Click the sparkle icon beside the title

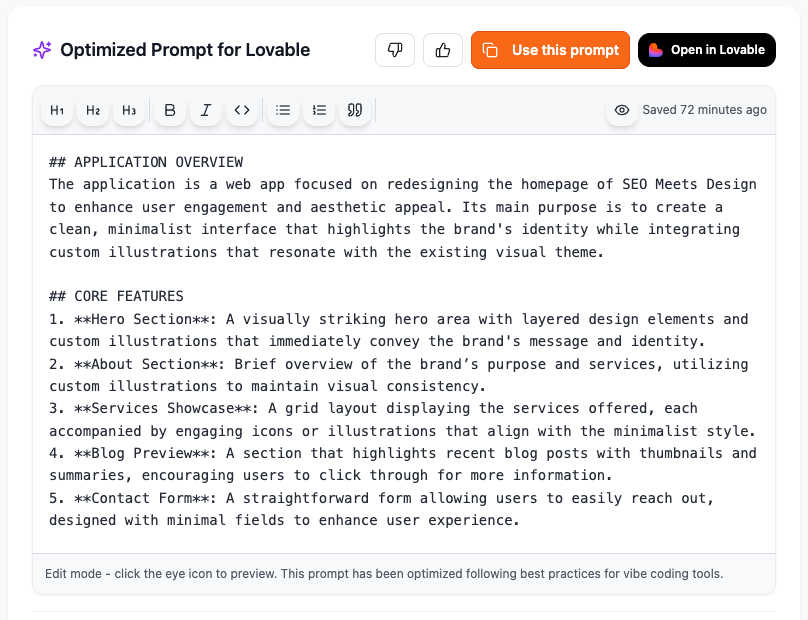(x=42, y=50)
